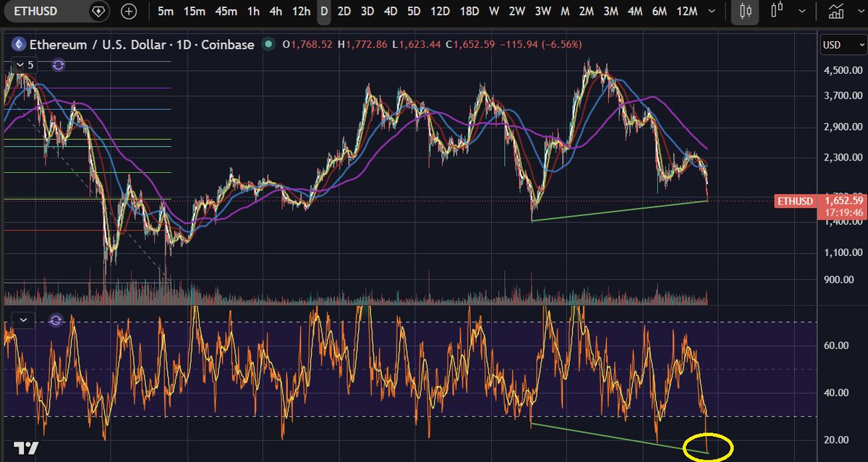Image resolution: width=868 pixels, height=462 pixels.
Task: Expand the RSI pane legend chevron
Action: (25, 319)
